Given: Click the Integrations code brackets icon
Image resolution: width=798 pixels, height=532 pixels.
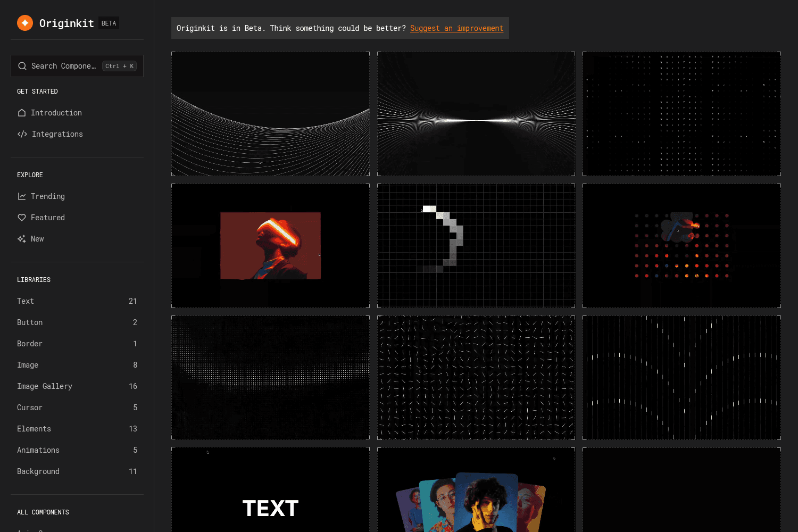Looking at the screenshot, I should [22, 134].
